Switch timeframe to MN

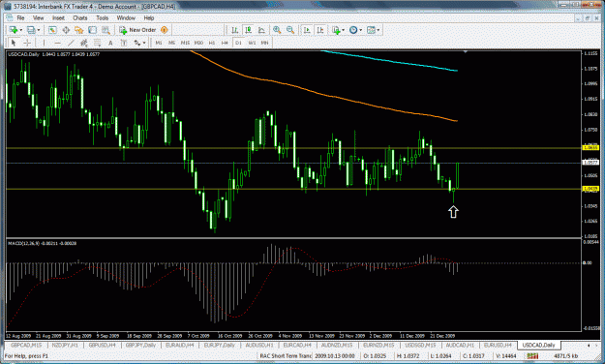pos(264,43)
